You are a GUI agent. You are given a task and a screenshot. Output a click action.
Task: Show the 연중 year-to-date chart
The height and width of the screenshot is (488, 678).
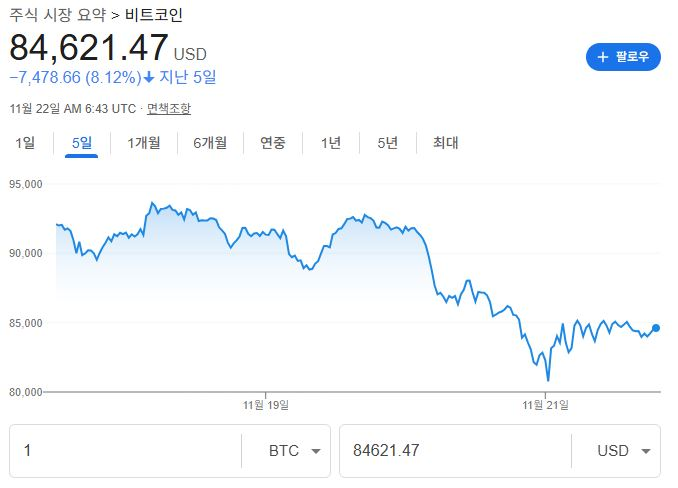point(273,143)
